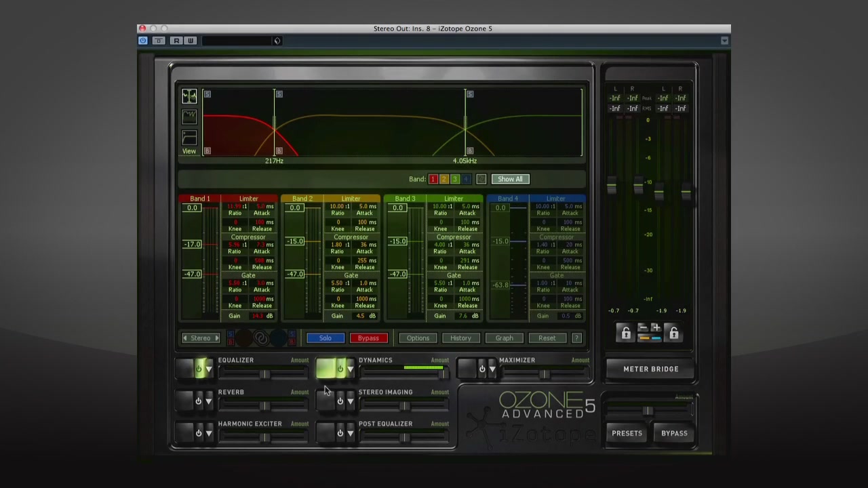Viewport: 868px width, 488px height.
Task: Toggle Reverb module power
Action: pos(198,401)
